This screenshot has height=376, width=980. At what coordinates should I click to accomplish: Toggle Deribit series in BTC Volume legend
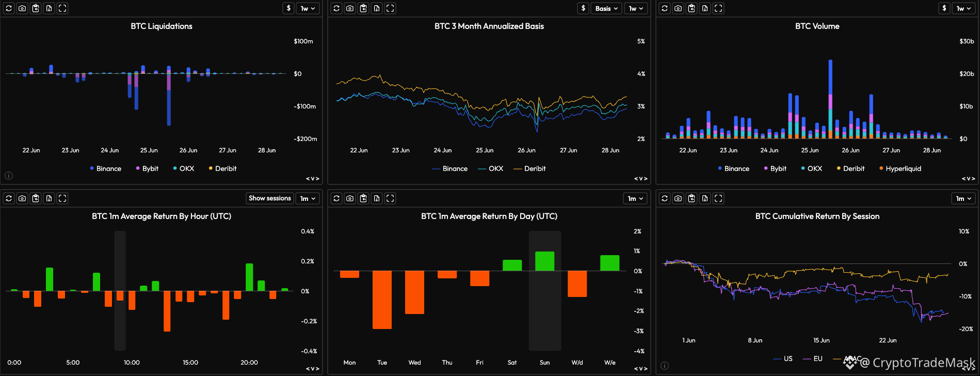(850, 169)
